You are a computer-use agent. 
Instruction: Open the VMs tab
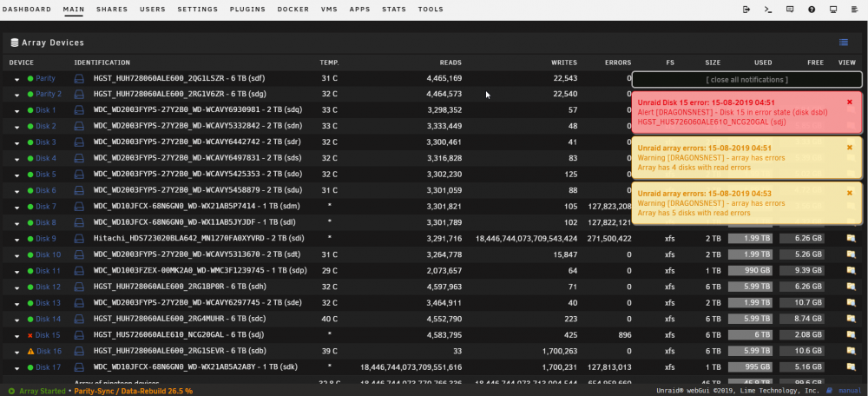pos(329,10)
